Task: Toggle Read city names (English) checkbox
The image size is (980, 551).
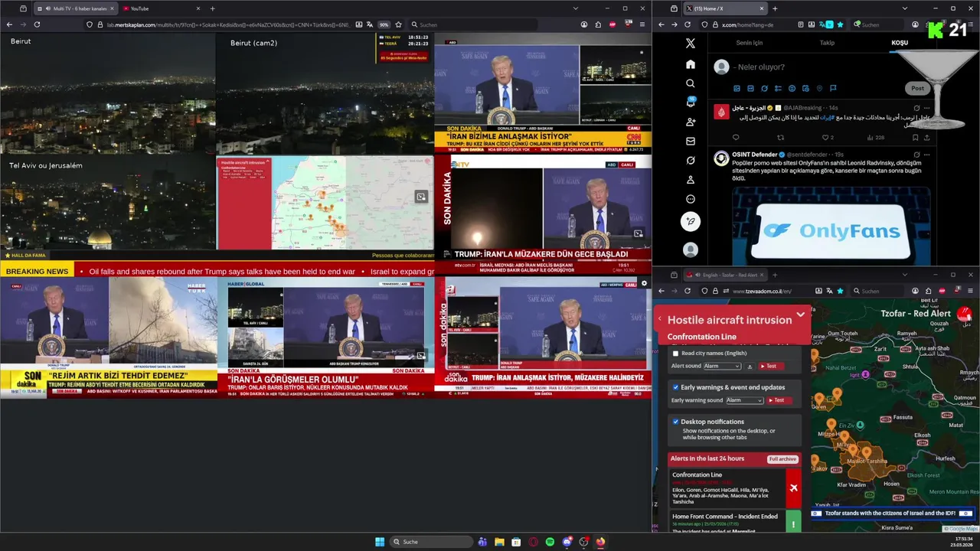Action: point(675,353)
